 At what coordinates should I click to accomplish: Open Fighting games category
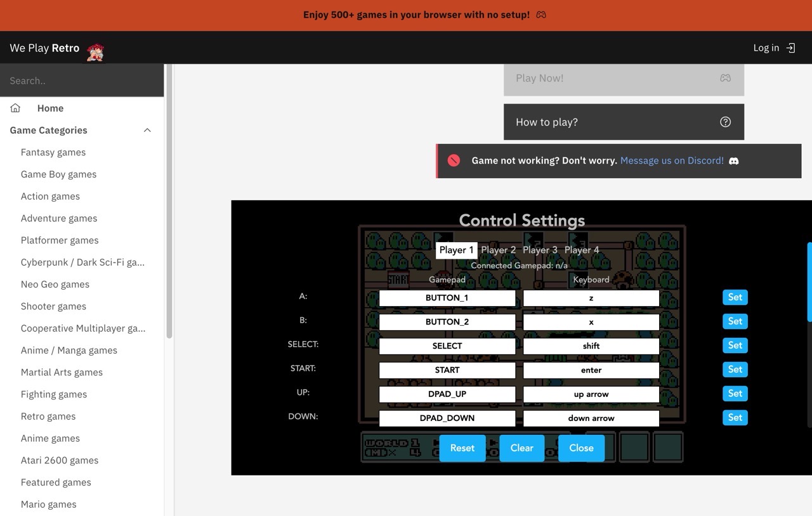click(x=54, y=394)
